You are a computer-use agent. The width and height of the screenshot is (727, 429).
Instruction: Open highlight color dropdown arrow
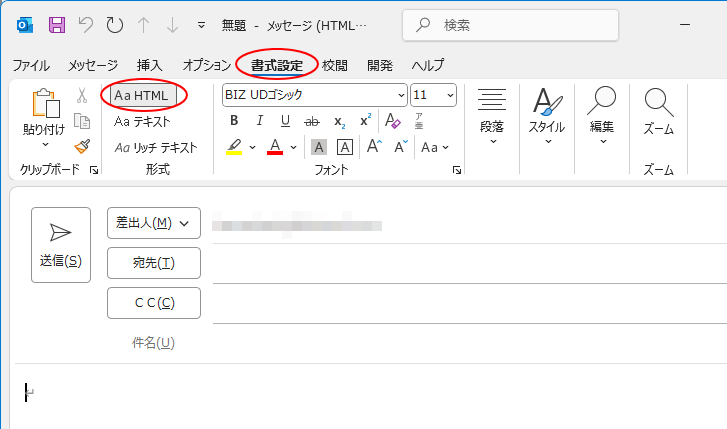[x=252, y=147]
